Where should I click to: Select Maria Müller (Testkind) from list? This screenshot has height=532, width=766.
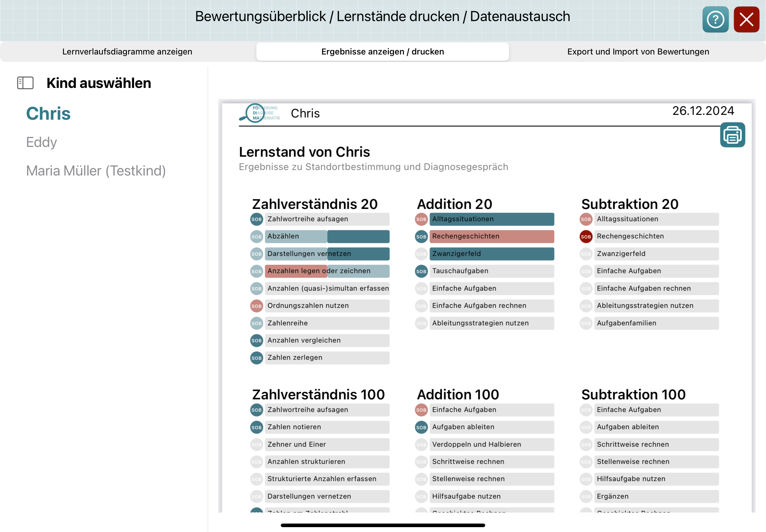96,171
